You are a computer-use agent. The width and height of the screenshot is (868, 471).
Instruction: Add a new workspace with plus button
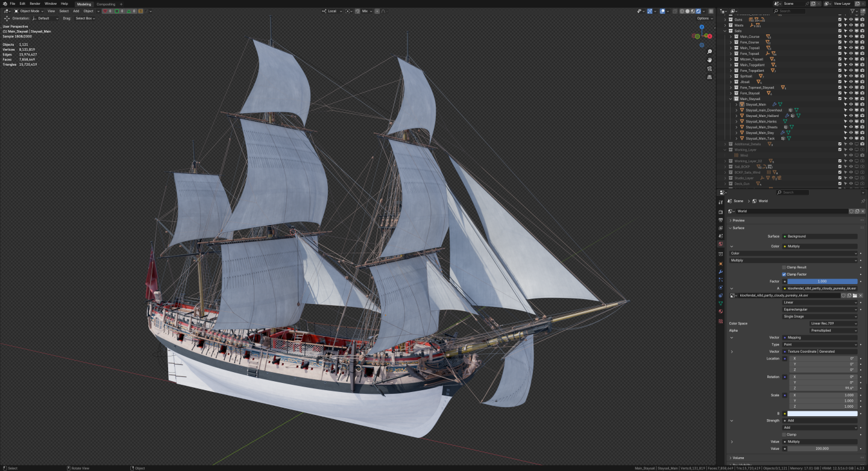121,4
